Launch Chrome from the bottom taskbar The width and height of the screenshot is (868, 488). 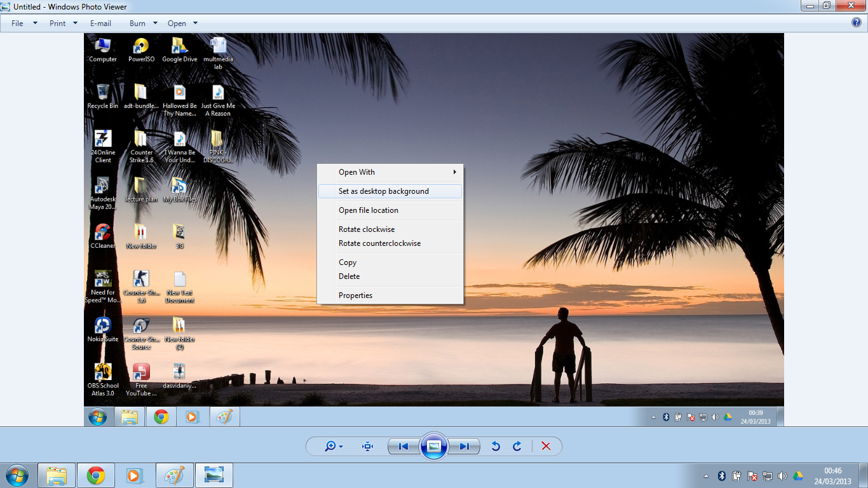pyautogui.click(x=96, y=475)
